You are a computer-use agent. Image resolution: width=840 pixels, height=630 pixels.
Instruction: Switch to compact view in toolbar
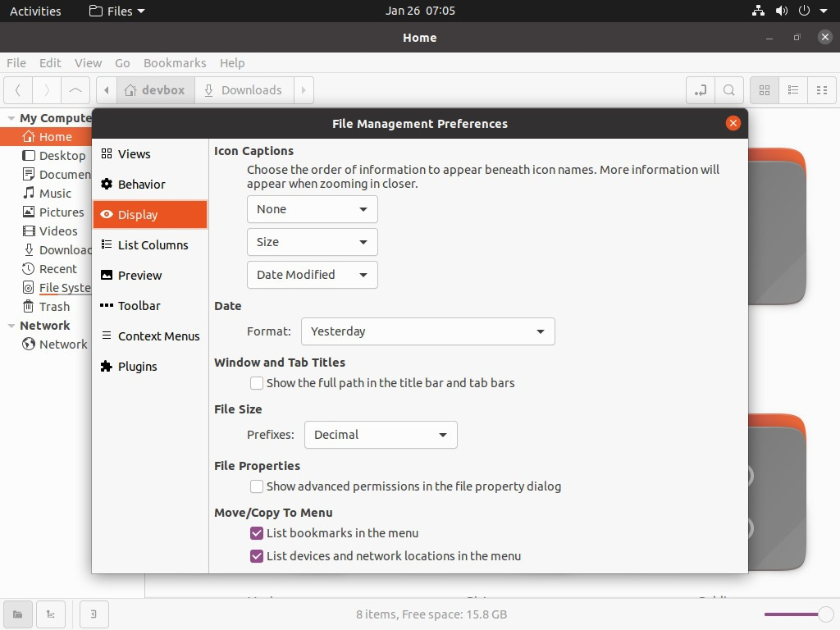(x=821, y=90)
